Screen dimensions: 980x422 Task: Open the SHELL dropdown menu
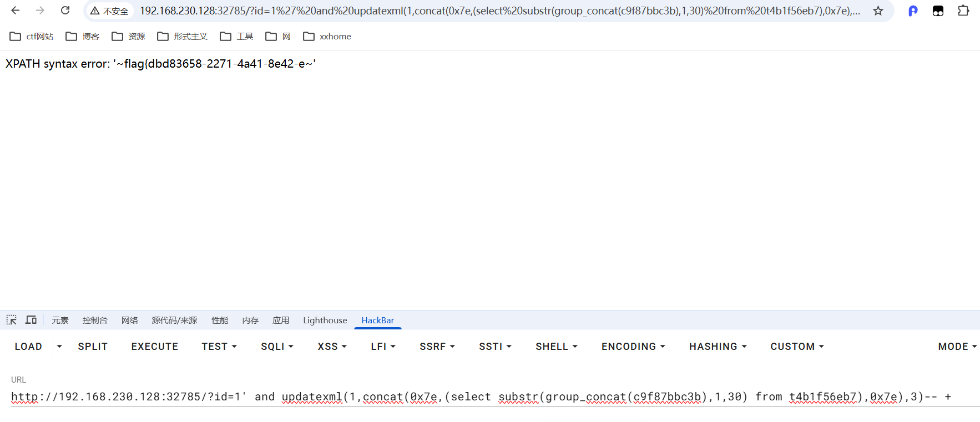[x=557, y=346]
